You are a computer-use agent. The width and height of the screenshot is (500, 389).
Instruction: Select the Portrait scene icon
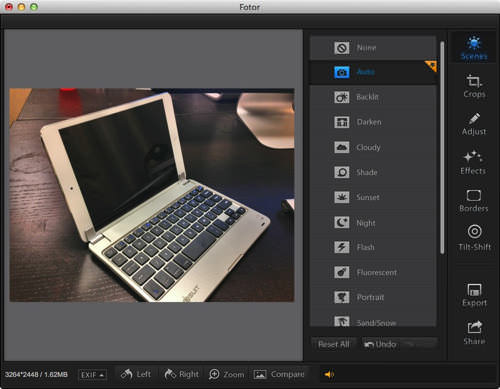tap(342, 297)
